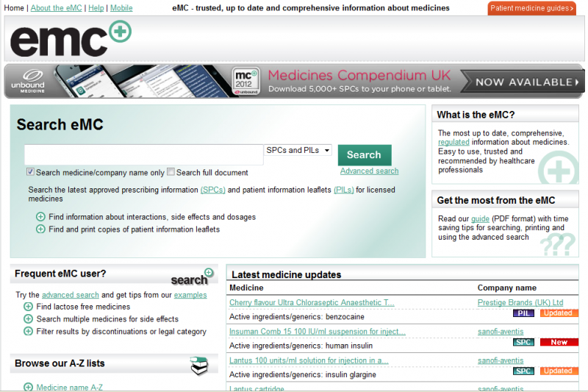Viewport: 588px width, 392px height.
Task: Expand Find and print copies of patient leaflets
Action: (40, 229)
